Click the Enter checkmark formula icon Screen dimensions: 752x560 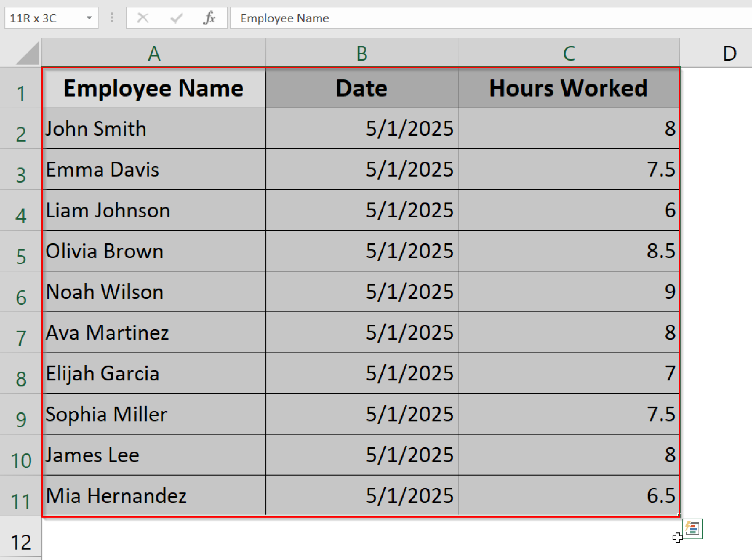[x=176, y=18]
